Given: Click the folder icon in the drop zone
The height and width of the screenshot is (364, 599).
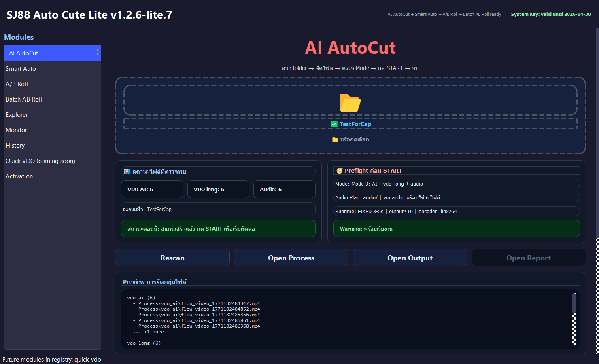Looking at the screenshot, I should pyautogui.click(x=350, y=102).
